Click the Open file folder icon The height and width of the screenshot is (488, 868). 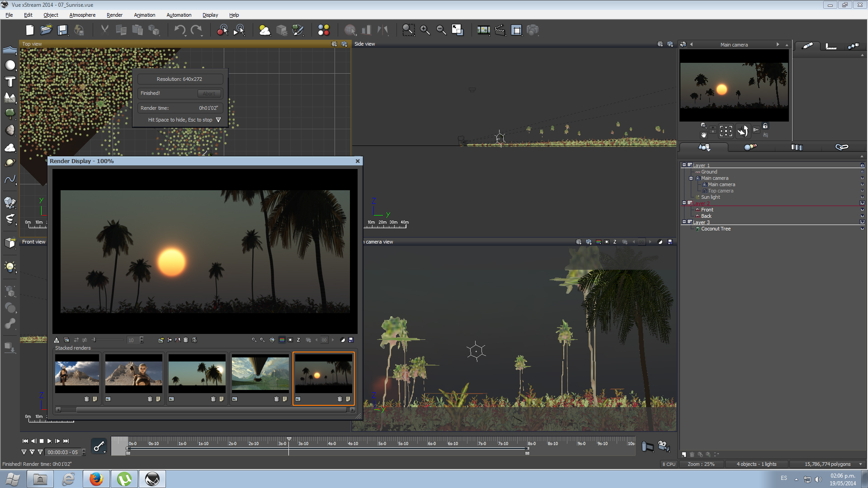click(46, 30)
